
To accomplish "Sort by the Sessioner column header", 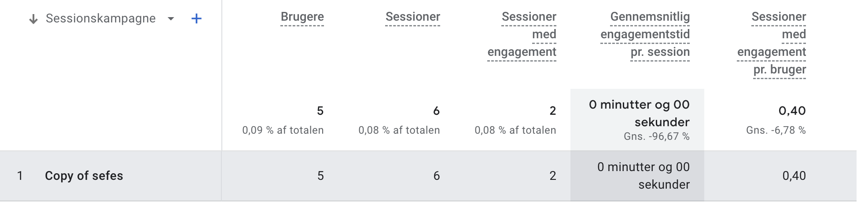I will pyautogui.click(x=412, y=17).
